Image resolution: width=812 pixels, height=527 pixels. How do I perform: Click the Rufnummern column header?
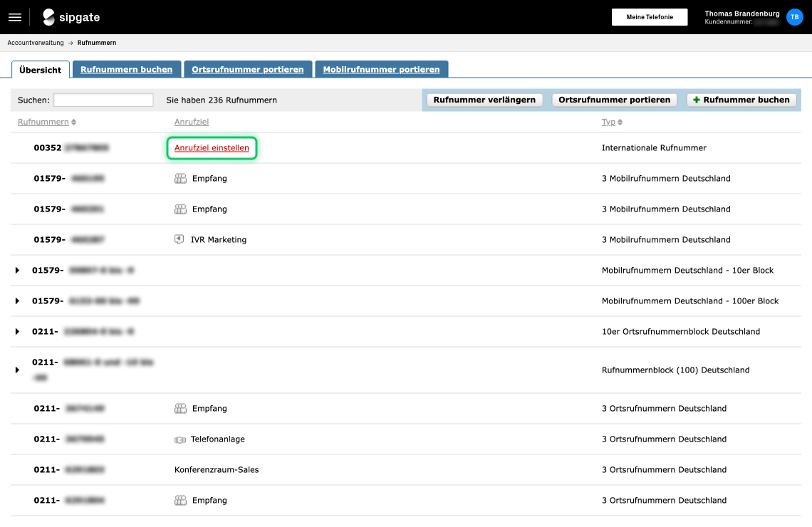43,122
